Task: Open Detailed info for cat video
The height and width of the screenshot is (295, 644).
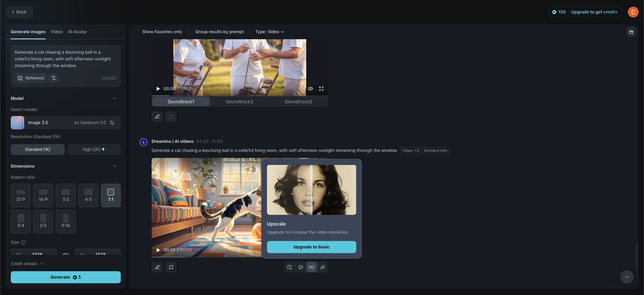Action: [435, 151]
